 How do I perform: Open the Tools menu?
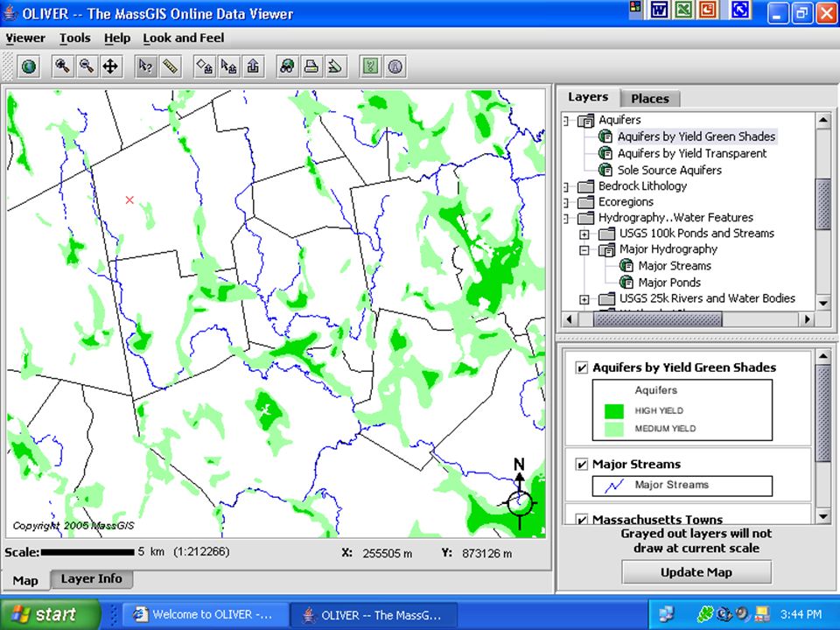tap(75, 38)
